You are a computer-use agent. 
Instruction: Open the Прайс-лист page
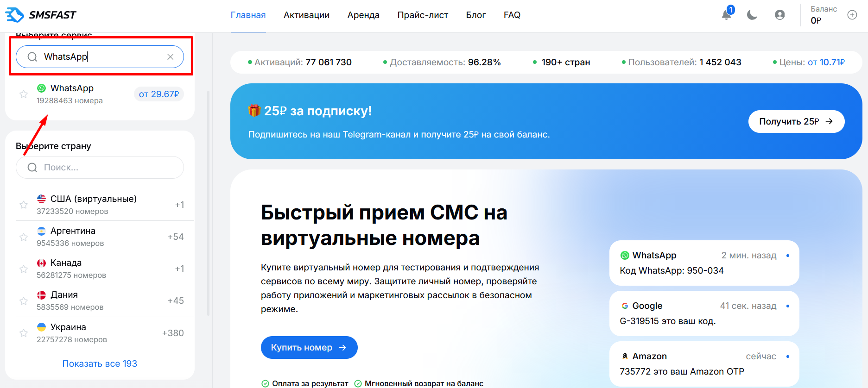tap(423, 15)
